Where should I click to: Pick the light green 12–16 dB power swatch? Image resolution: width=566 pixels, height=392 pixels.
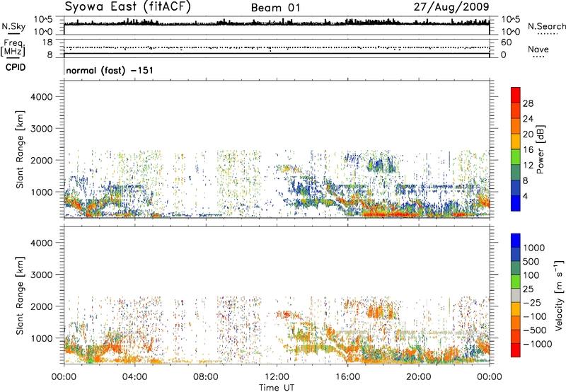pyautogui.click(x=516, y=156)
